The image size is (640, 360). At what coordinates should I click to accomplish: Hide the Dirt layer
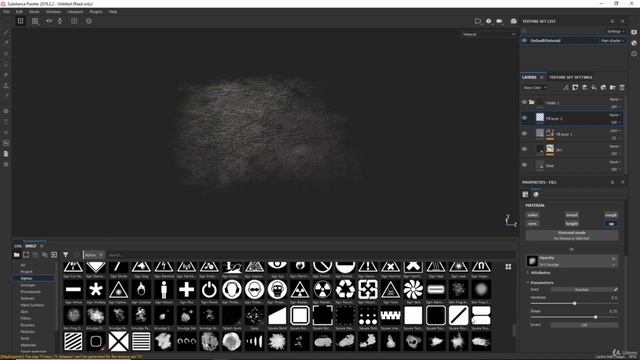point(524,149)
